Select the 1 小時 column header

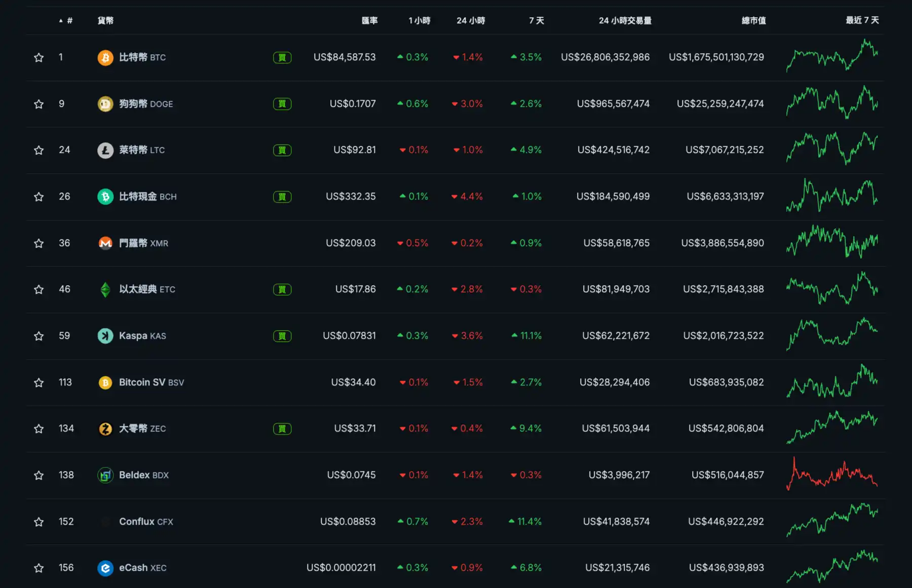pos(419,21)
